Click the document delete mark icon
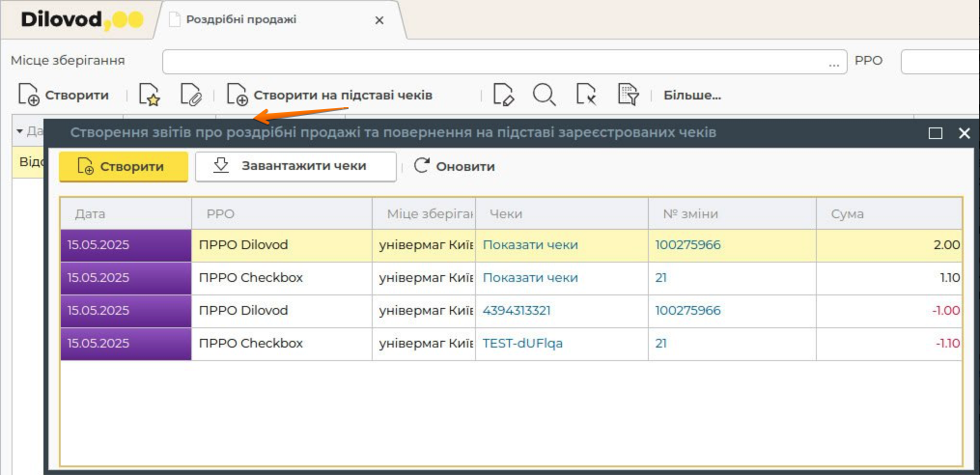This screenshot has width=980, height=475. (x=586, y=95)
